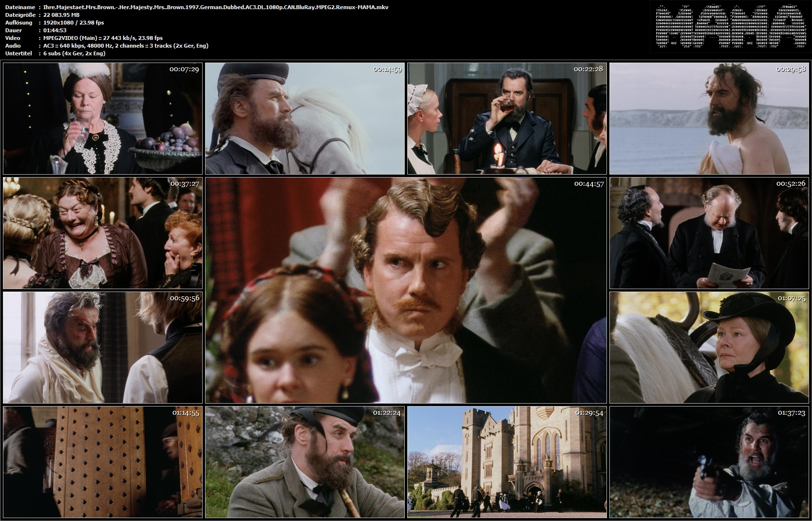This screenshot has height=521, width=812.
Task: Open the 00:29:58 seaside frame
Action: [709, 118]
